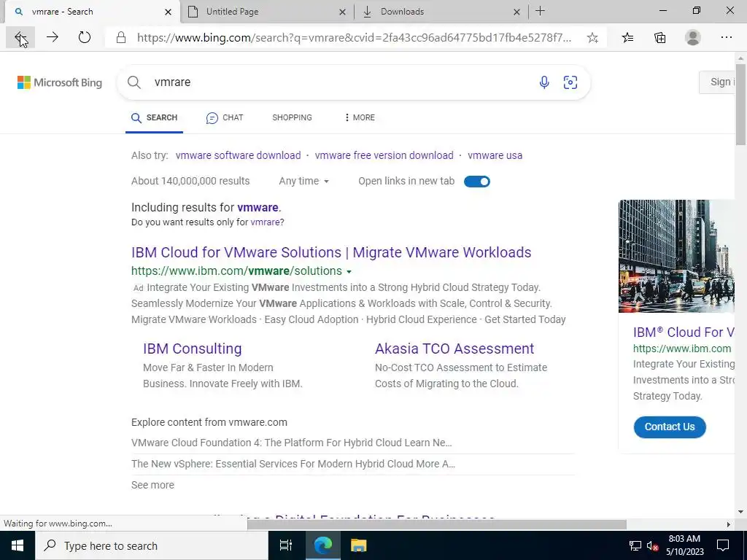Open the notifications action center icon
Viewport: 747px width, 560px height.
(x=723, y=545)
